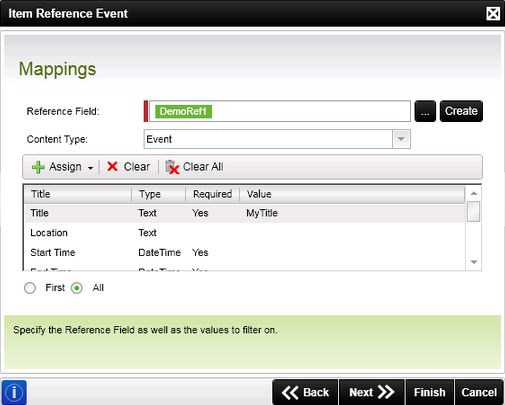Click the mappings list scroll down arrow

coord(474,262)
